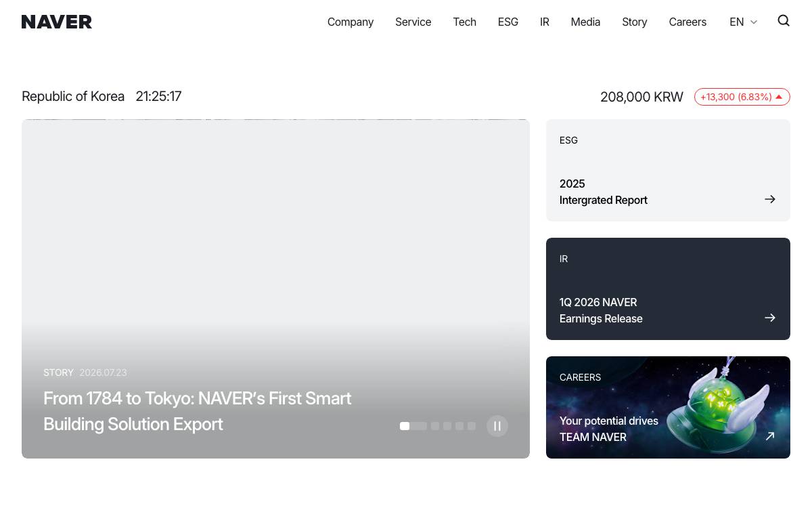Select the first active slide indicator
Viewport: 812px width, 508px height.
coord(413,426)
